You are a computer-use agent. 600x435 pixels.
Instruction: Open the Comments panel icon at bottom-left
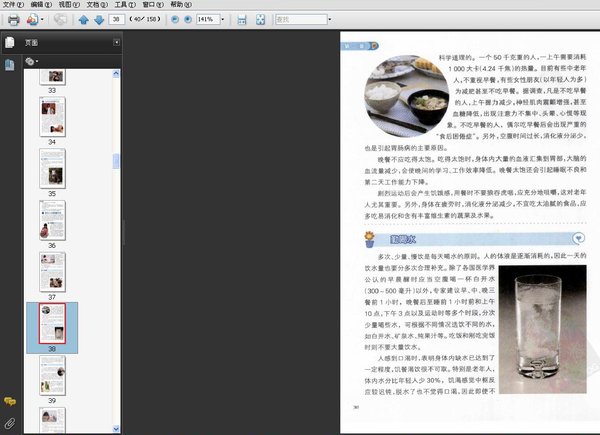(9, 402)
